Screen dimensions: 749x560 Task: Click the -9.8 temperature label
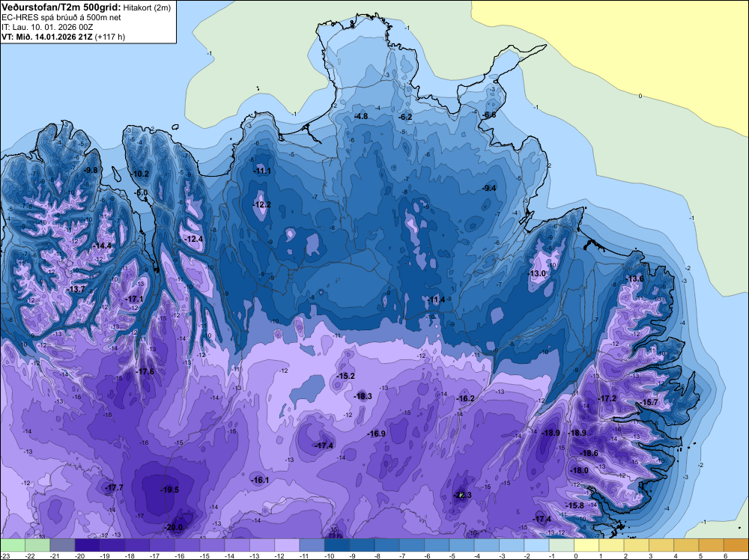[x=91, y=170]
